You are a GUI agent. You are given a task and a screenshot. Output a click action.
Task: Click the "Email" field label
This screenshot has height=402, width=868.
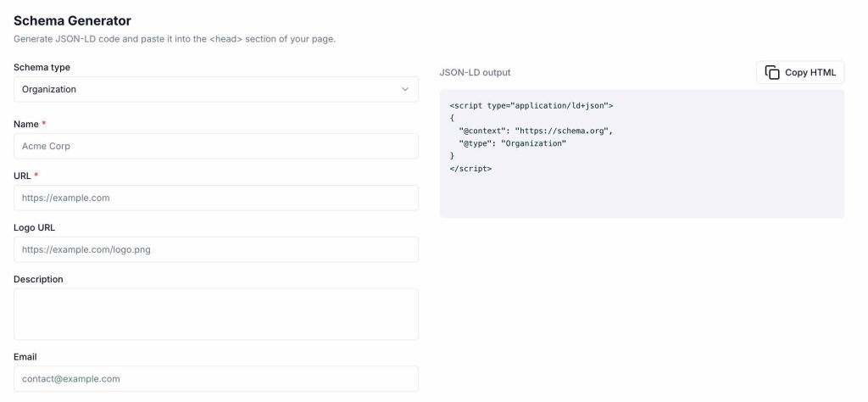pyautogui.click(x=25, y=357)
